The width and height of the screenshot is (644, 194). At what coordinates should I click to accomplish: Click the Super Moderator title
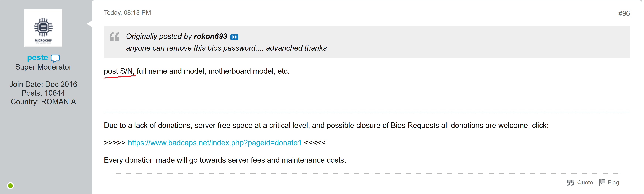[43, 67]
